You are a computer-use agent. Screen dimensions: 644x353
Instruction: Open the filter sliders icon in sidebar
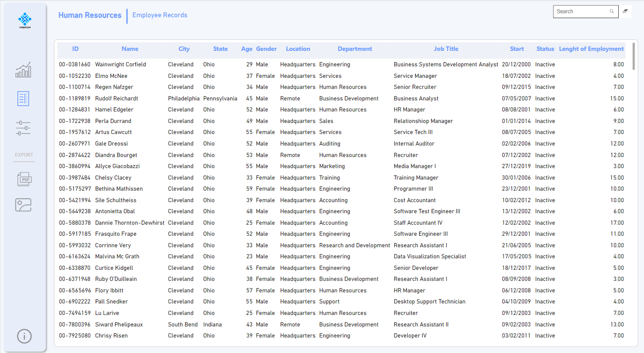pos(23,128)
